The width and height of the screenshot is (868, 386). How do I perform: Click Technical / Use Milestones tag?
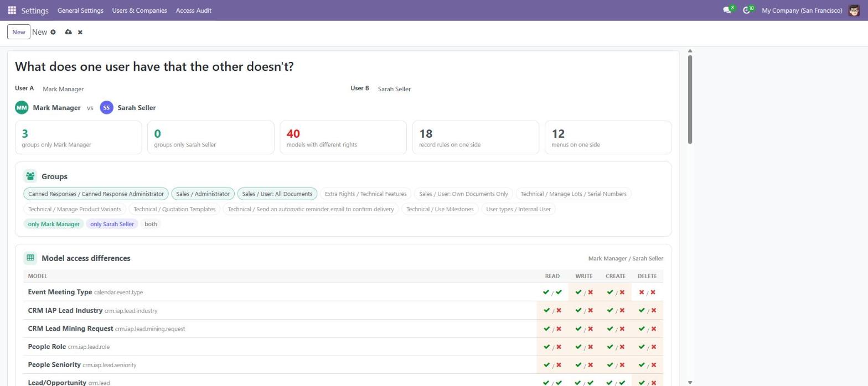440,209
